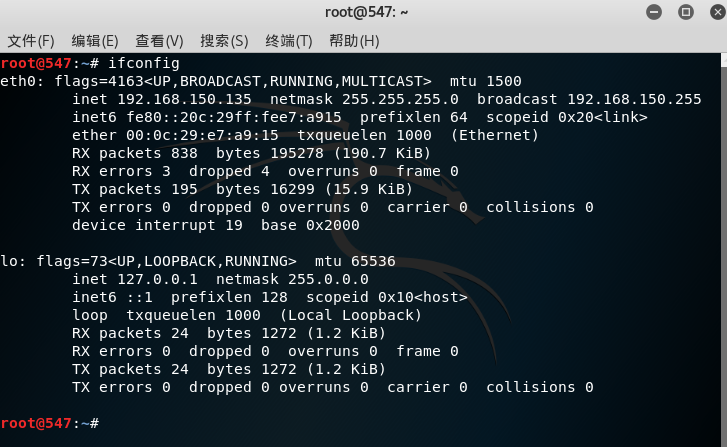727x447 pixels.
Task: Click the scopeid 0x10<host> text
Action: [x=387, y=297]
